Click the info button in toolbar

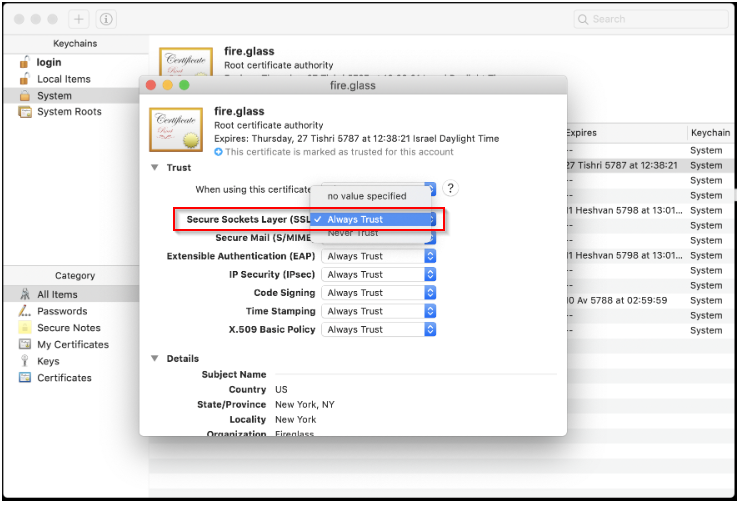point(106,19)
